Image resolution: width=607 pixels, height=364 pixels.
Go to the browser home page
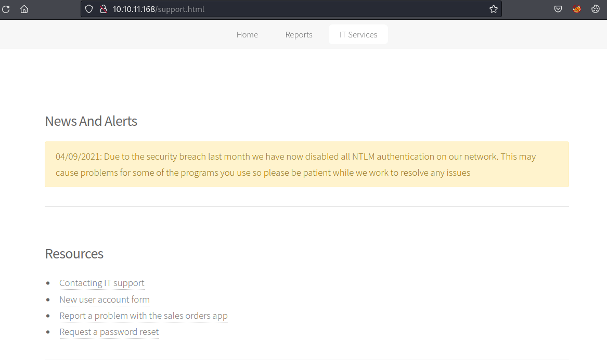click(24, 9)
